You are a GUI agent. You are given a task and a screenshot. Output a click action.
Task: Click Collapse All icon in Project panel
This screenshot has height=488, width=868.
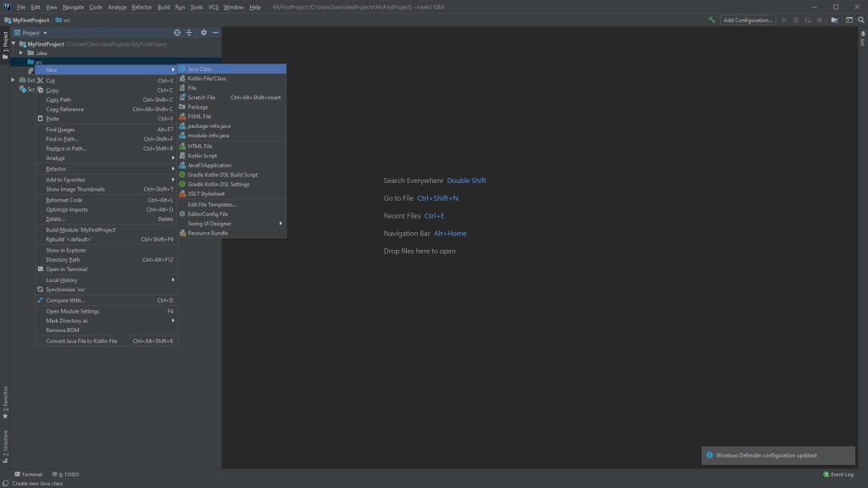coord(189,32)
